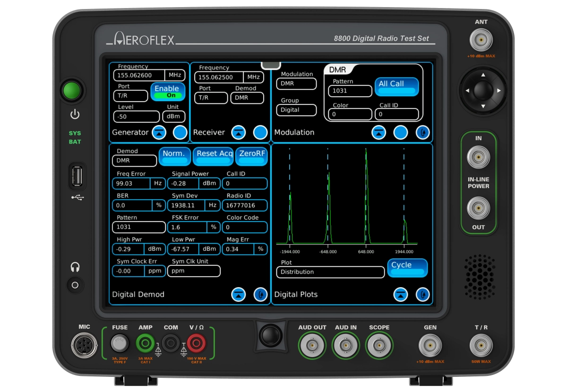Click the Radio ID value 16777016
Screen dimensions: 567x392
point(245,205)
